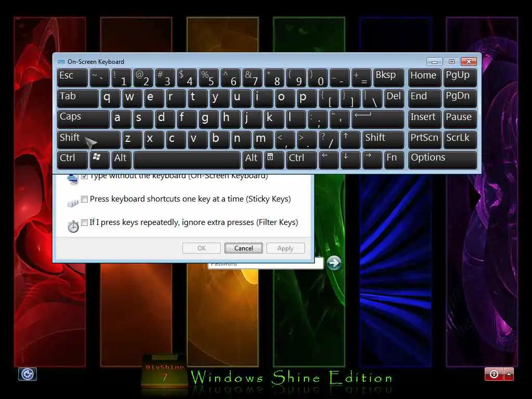Click the tilde backtick key
The height and width of the screenshot is (399, 532).
click(99, 77)
